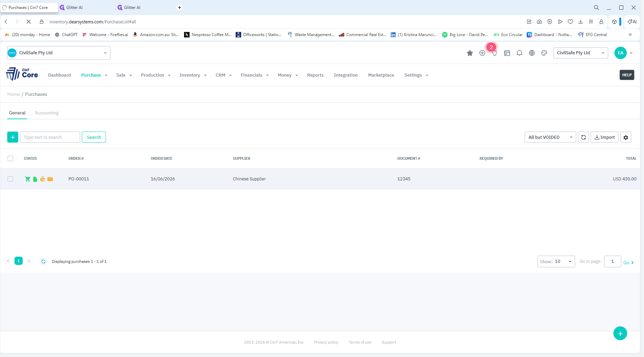Click the globe language icon
The width and height of the screenshot is (644, 357).
pos(532,53)
